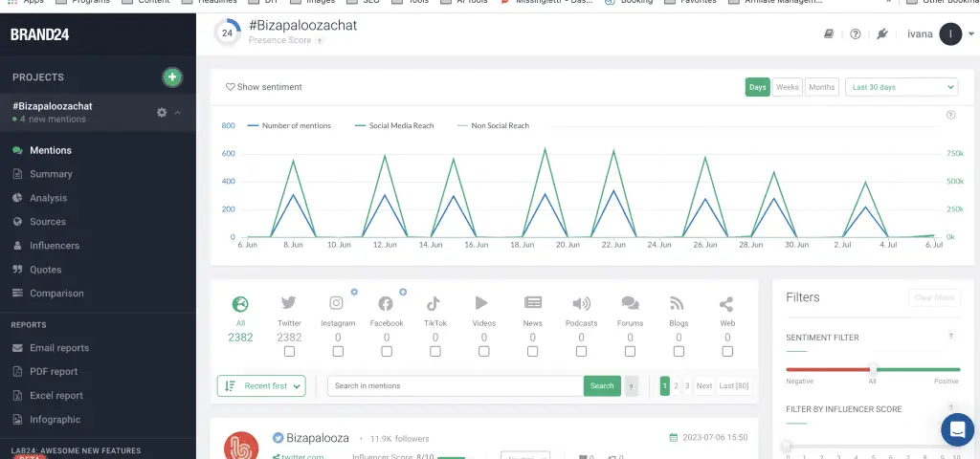Go to Next page of mentions
Image resolution: width=980 pixels, height=459 pixels.
click(x=704, y=386)
